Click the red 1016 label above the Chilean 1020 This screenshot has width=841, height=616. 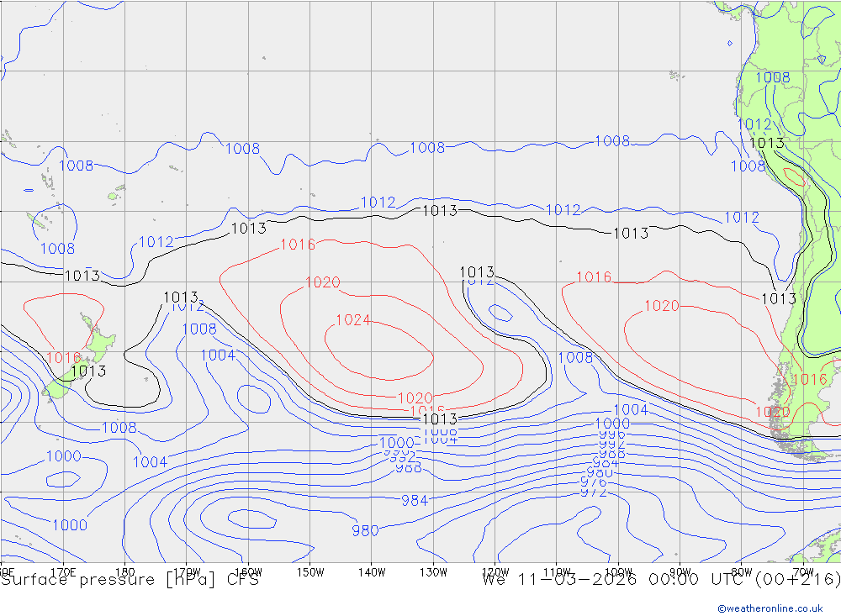point(594,276)
